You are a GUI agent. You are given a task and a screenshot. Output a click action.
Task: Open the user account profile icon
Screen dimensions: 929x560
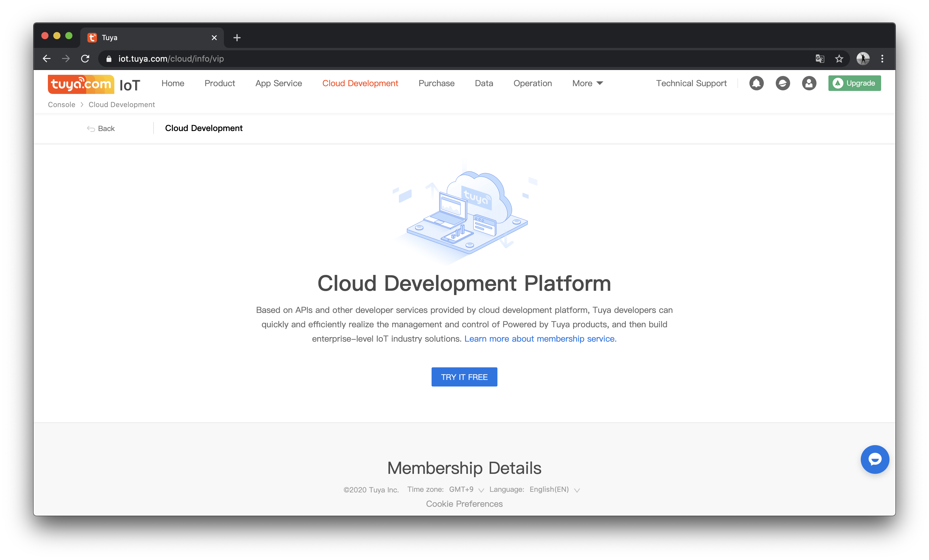click(809, 83)
